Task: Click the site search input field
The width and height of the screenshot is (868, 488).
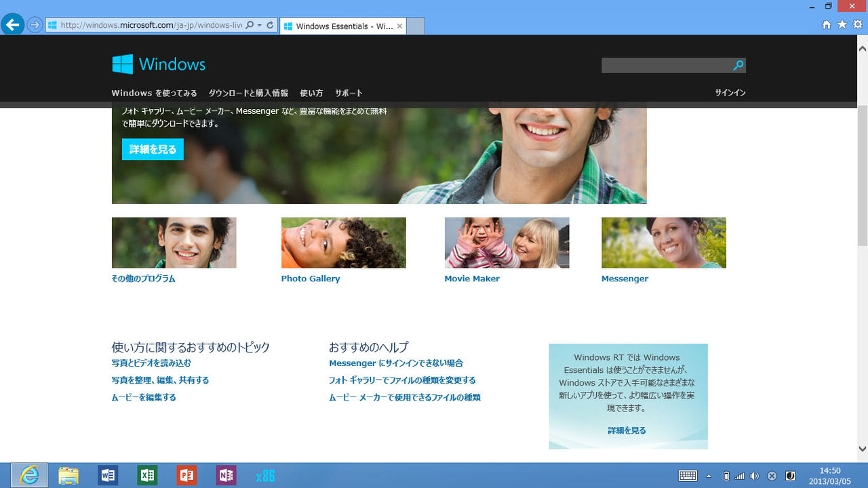Action: (667, 65)
